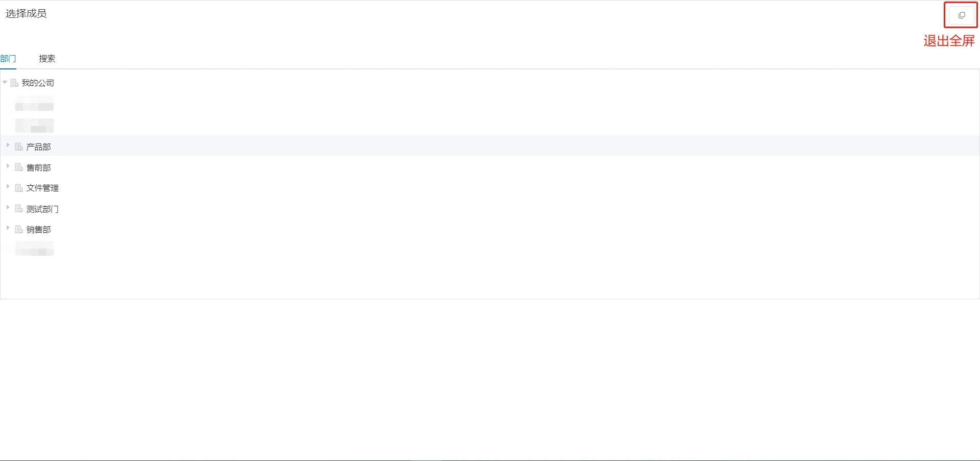
Task: Collapse the 我的公司 tree node arrow
Action: [x=5, y=82]
